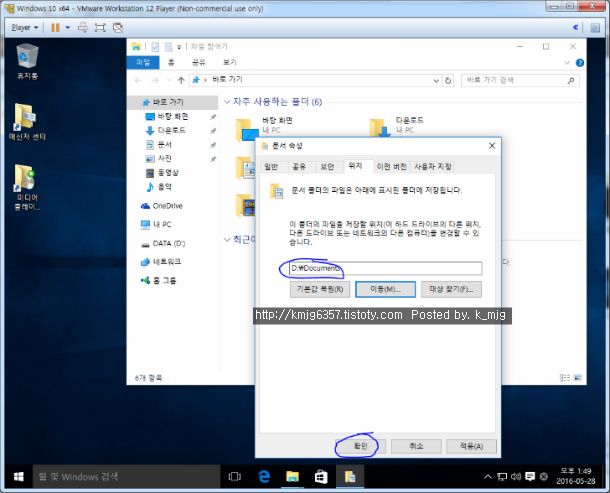The height and width of the screenshot is (493, 610).
Task: Click the Windows search box in taskbar
Action: (126, 477)
